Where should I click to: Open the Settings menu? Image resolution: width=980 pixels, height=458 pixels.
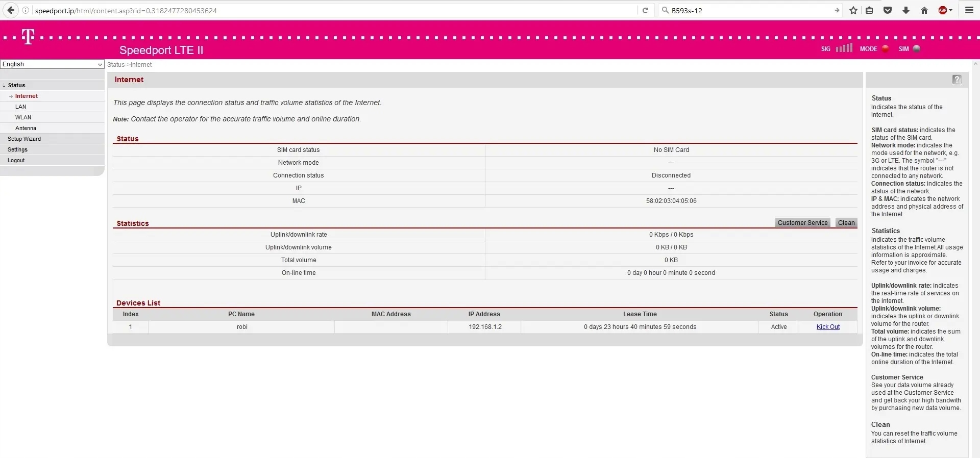(17, 149)
